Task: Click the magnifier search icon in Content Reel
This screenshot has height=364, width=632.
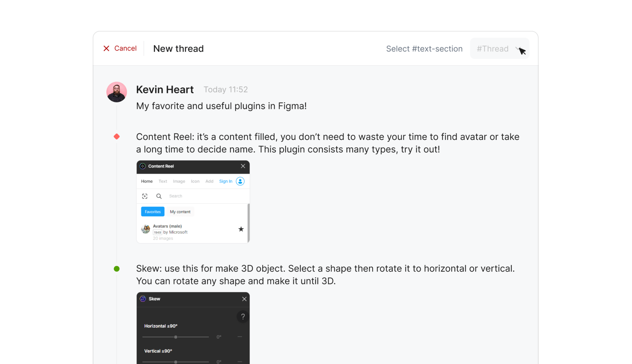Action: click(x=159, y=196)
